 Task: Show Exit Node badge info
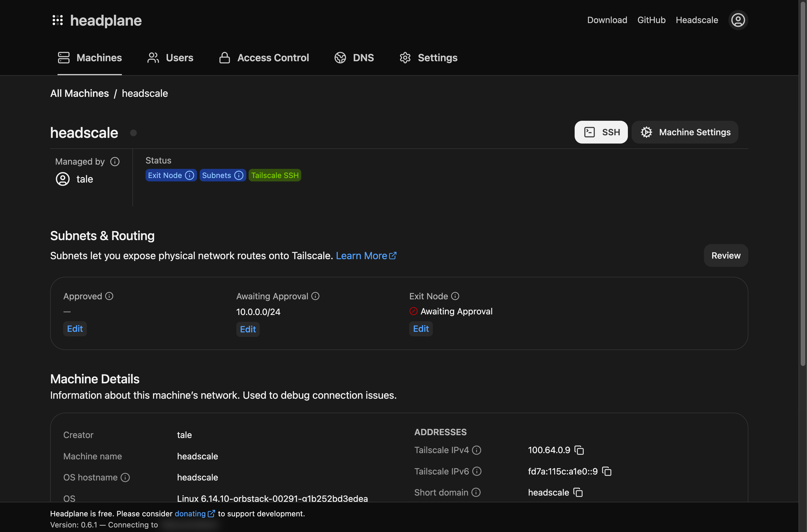click(190, 175)
